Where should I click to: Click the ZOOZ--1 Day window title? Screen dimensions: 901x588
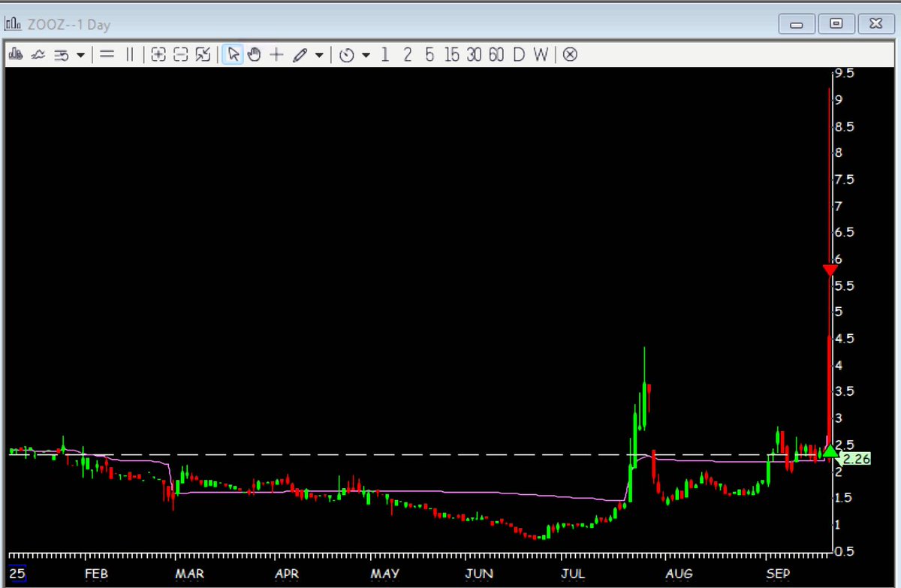pos(68,25)
